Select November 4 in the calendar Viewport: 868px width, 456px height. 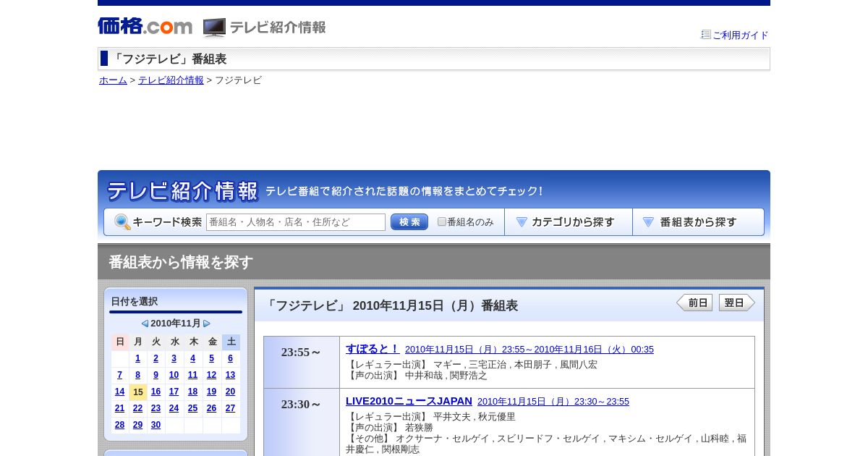point(192,358)
